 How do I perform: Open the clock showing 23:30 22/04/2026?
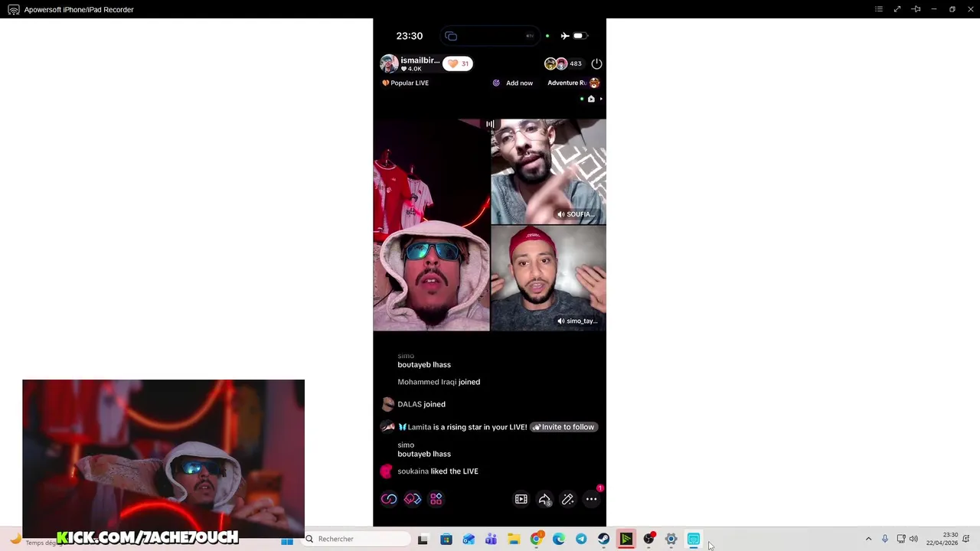point(942,539)
